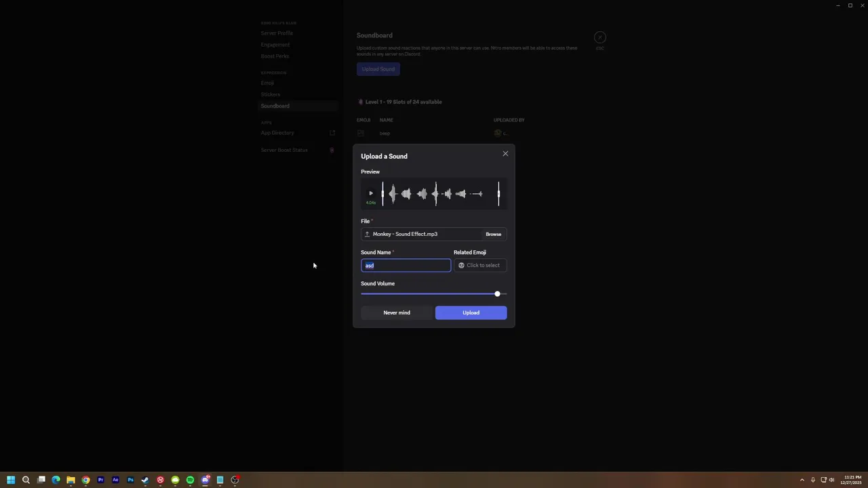Click the Browse button for the file

(x=493, y=234)
